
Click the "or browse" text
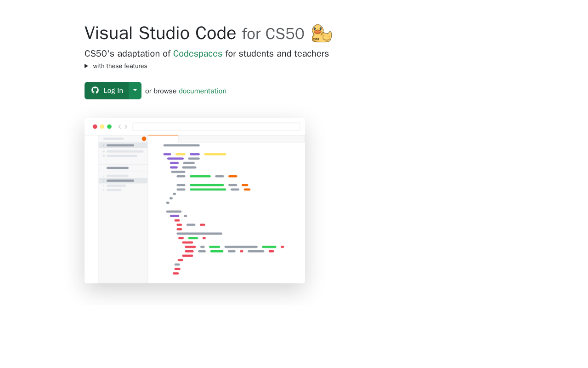(161, 91)
